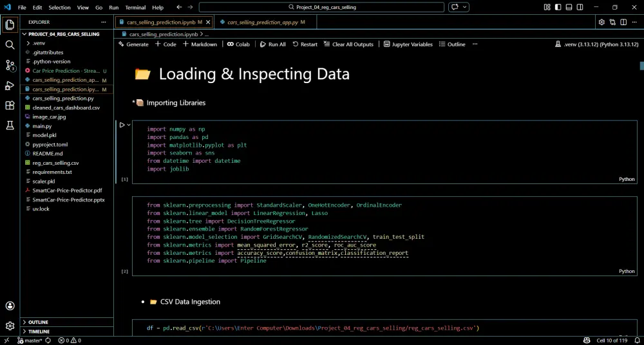Viewport: 644px width, 345px height.
Task: Open Colab from notebook toolbar
Action: click(238, 44)
